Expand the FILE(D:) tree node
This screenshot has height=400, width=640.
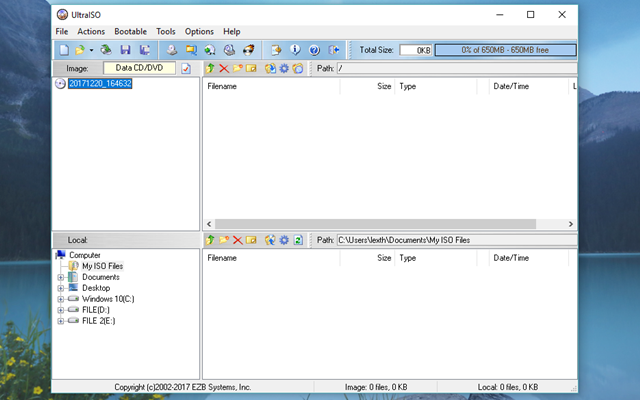[60, 310]
